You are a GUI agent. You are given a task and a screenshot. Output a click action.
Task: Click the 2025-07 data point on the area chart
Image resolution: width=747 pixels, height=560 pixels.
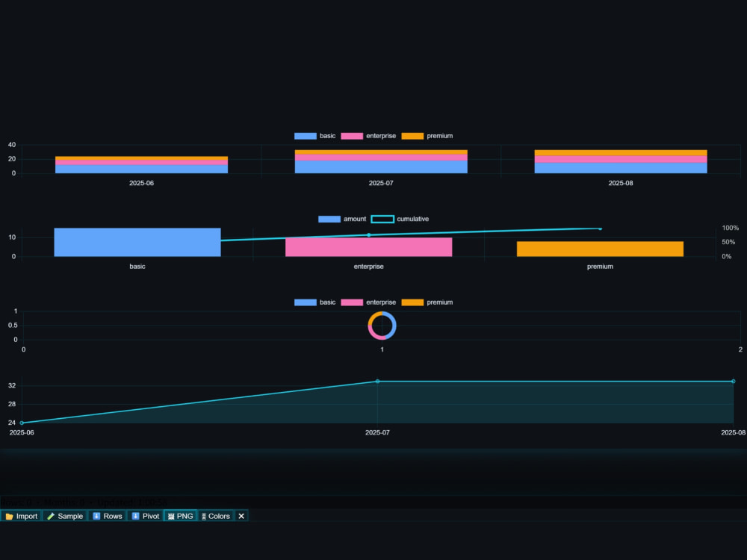377,382
